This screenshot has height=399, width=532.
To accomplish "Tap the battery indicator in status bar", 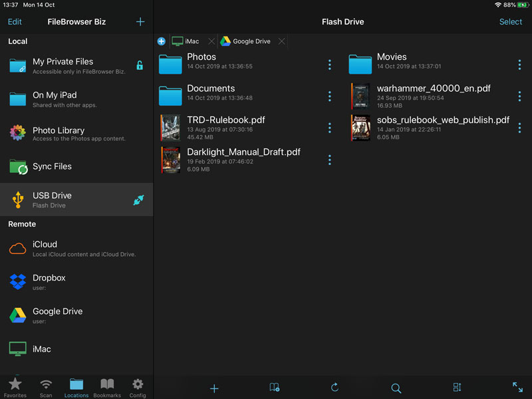I will click(523, 5).
